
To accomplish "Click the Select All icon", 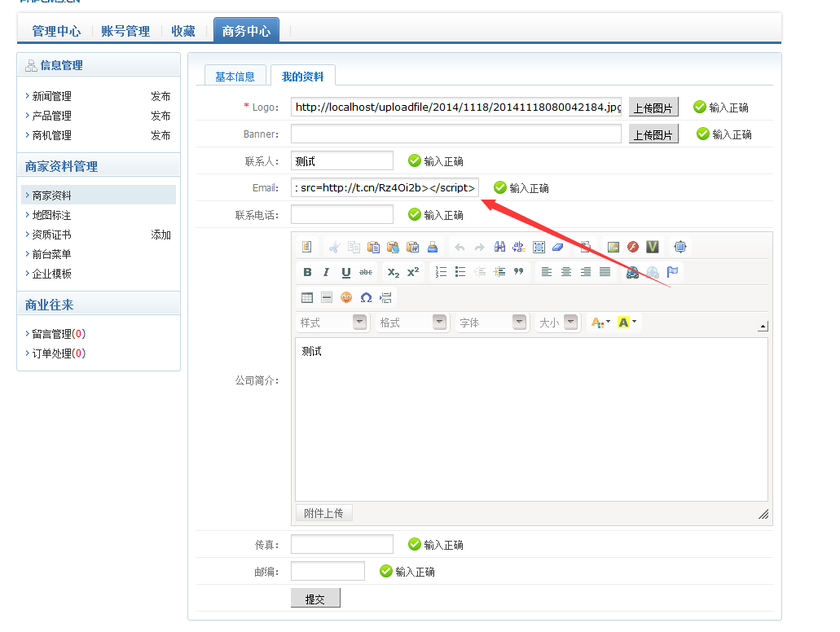I will click(539, 247).
